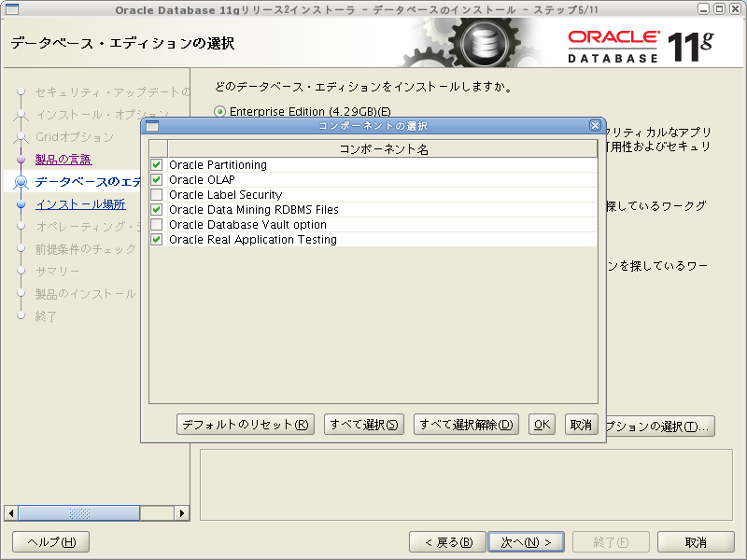The width and height of the screenshot is (747, 560).
Task: Select the Oracle Partitioning row text
Action: coord(218,165)
